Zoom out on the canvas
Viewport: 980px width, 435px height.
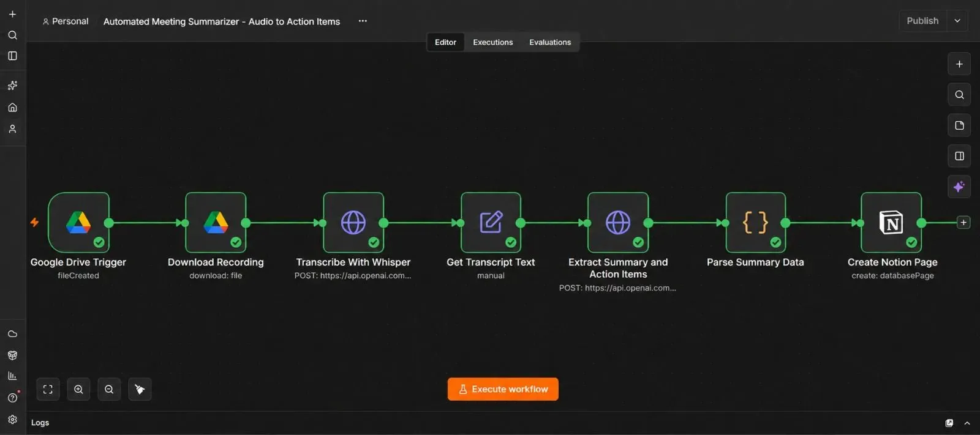tap(109, 389)
